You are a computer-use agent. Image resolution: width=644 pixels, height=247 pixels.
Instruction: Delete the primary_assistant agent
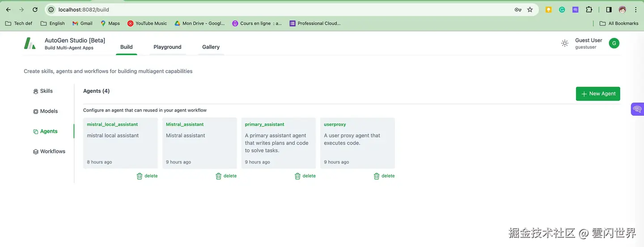[x=305, y=176]
